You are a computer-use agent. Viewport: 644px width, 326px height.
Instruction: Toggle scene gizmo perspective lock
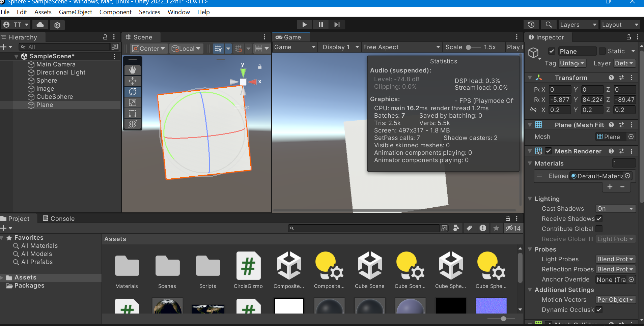coord(260,67)
